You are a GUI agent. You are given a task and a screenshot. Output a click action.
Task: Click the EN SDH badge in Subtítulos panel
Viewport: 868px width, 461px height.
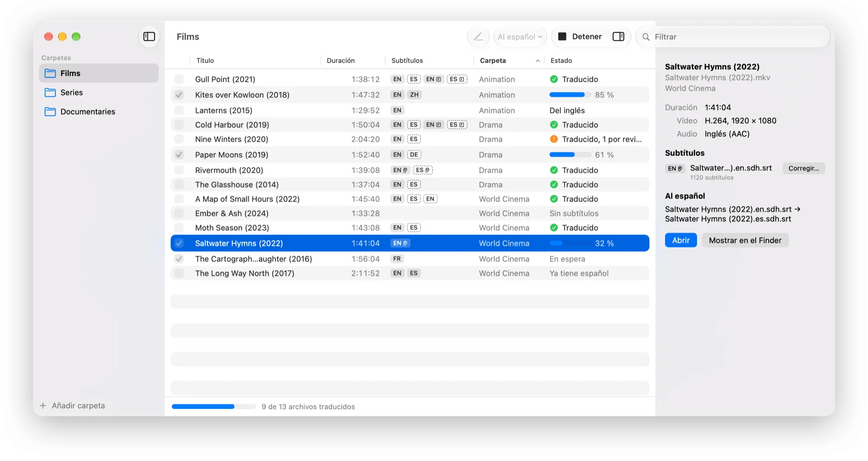point(674,168)
